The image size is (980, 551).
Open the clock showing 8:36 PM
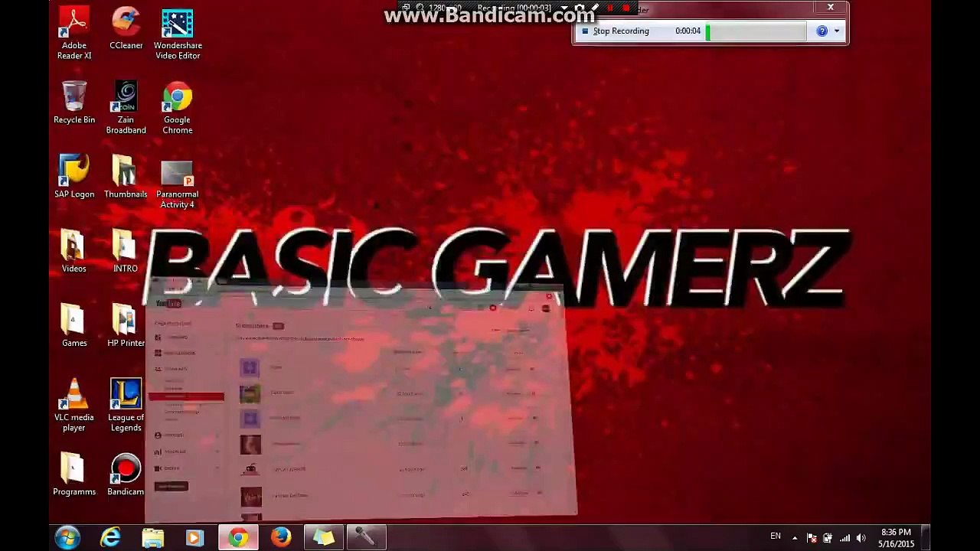point(896,538)
